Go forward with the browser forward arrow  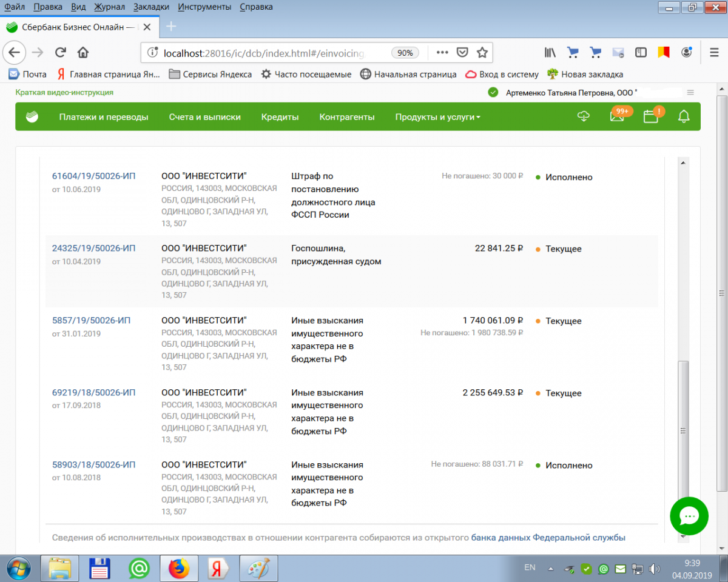coord(38,53)
